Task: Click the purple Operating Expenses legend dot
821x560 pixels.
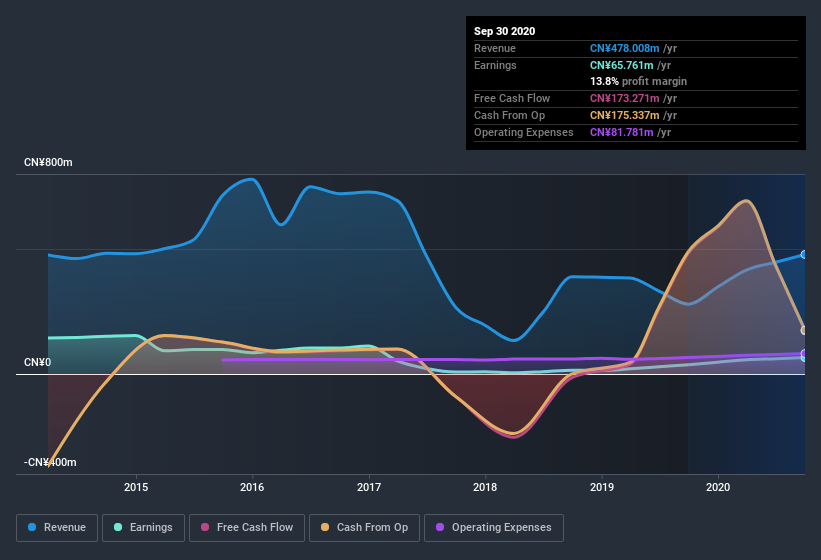Action: (x=439, y=527)
